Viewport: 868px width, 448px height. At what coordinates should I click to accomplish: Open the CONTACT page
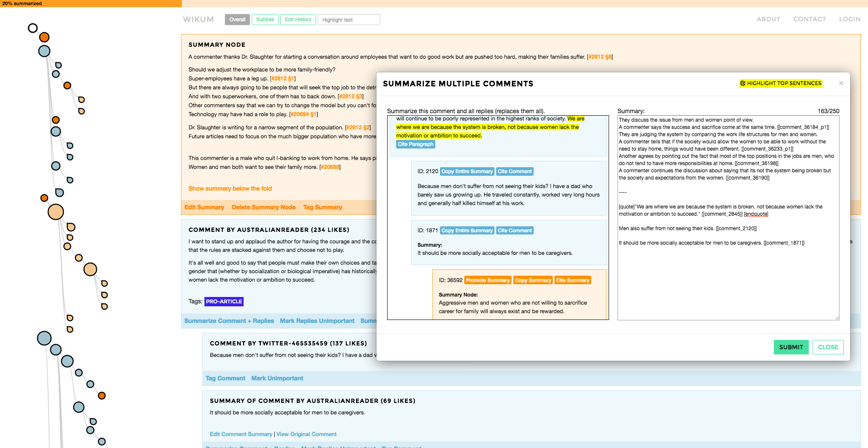point(809,19)
